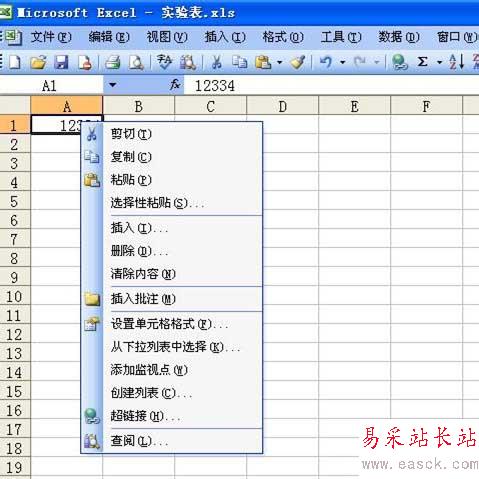Click the Permission document icon in toolbar

tap(85, 62)
